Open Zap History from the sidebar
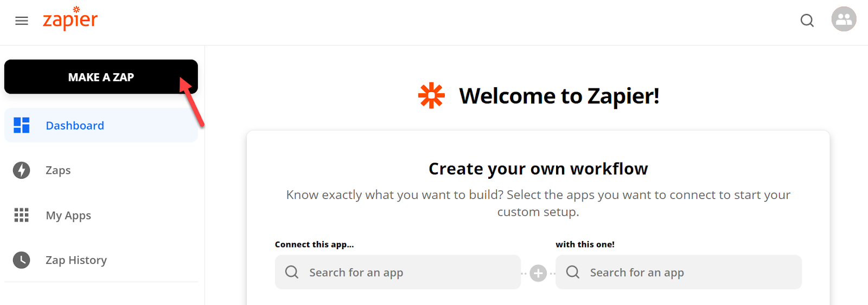Viewport: 868px width, 305px height. (x=101, y=260)
